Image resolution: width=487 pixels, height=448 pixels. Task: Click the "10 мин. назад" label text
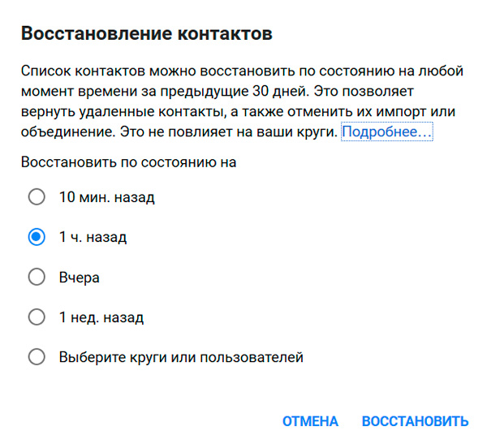(x=106, y=197)
